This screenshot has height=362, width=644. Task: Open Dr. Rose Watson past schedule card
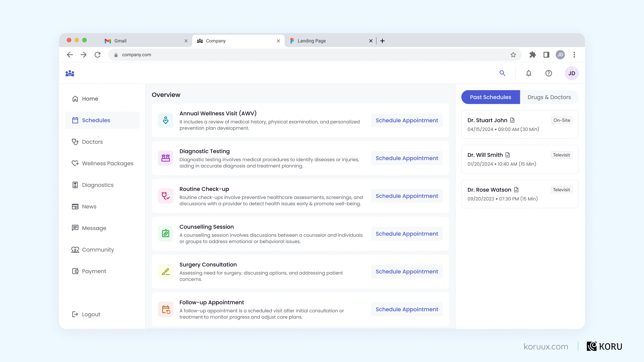point(520,194)
